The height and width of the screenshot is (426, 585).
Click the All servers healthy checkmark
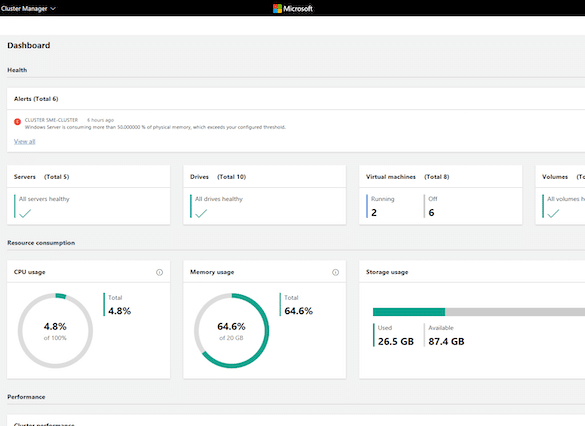pos(25,213)
